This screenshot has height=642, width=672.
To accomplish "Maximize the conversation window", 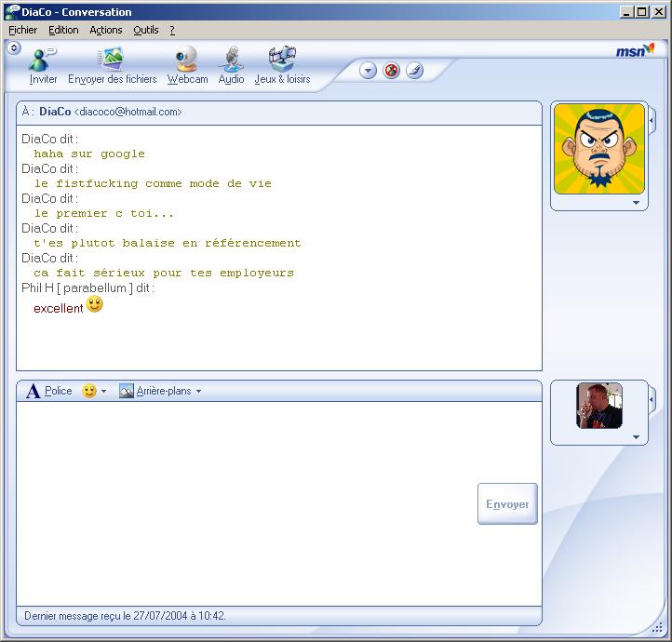I will (x=641, y=12).
